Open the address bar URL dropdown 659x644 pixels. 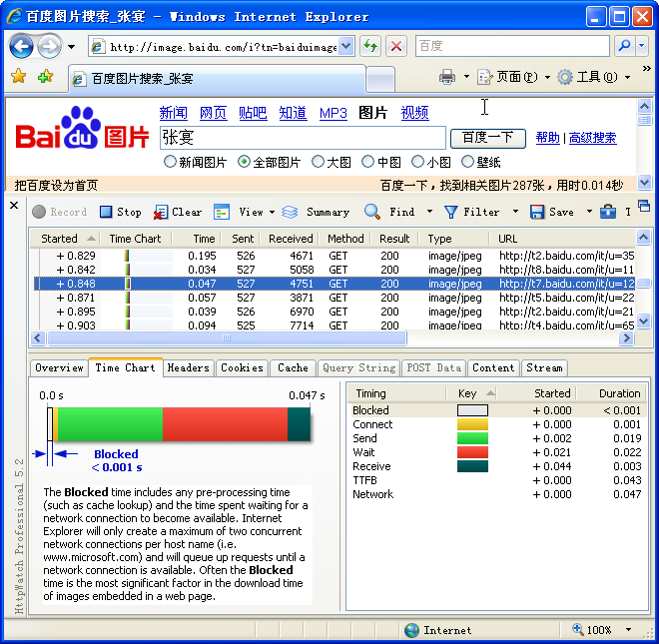point(345,45)
